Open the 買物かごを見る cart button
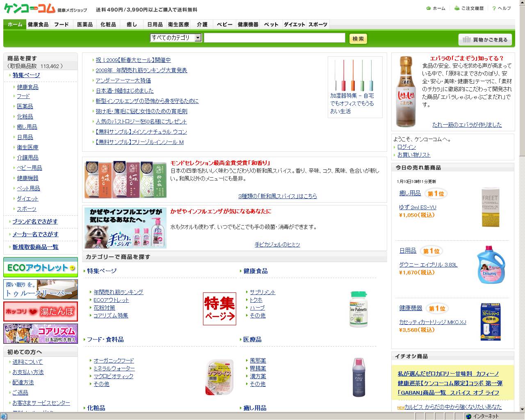The height and width of the screenshot is (420, 525). (x=485, y=40)
